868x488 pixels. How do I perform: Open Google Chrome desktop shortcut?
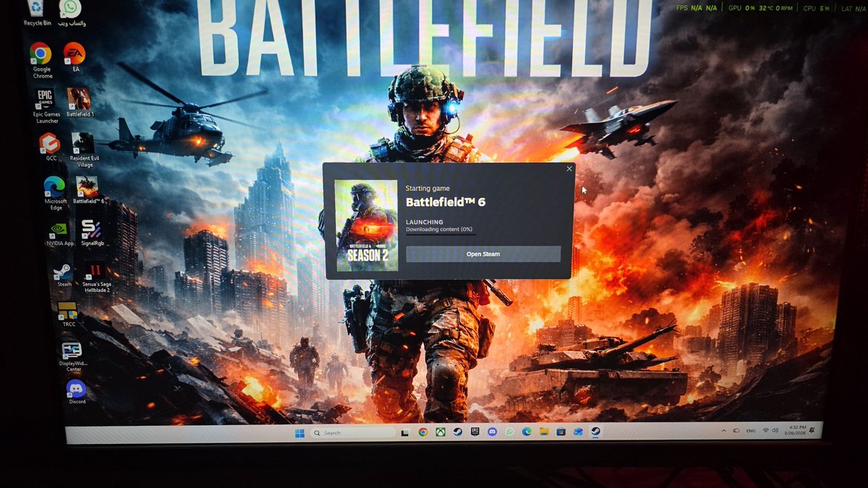(41, 61)
